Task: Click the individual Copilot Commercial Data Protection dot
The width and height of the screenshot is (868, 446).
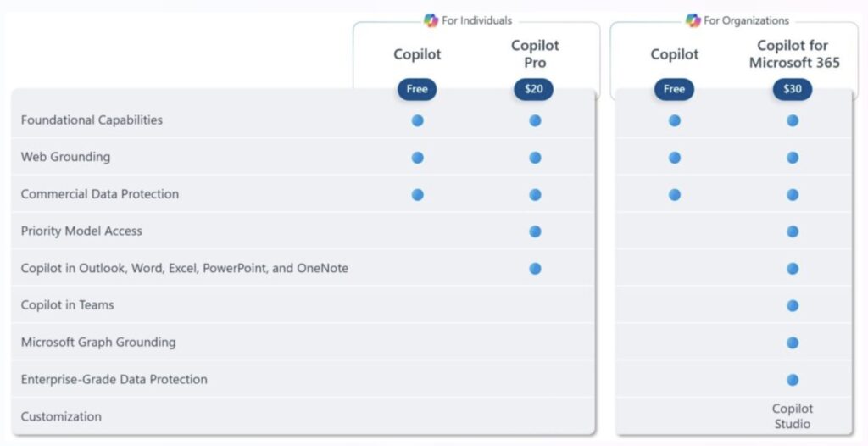Action: click(418, 194)
